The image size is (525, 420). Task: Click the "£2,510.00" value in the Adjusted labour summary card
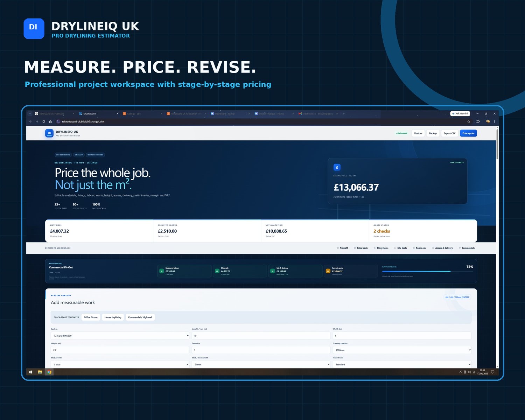167,231
